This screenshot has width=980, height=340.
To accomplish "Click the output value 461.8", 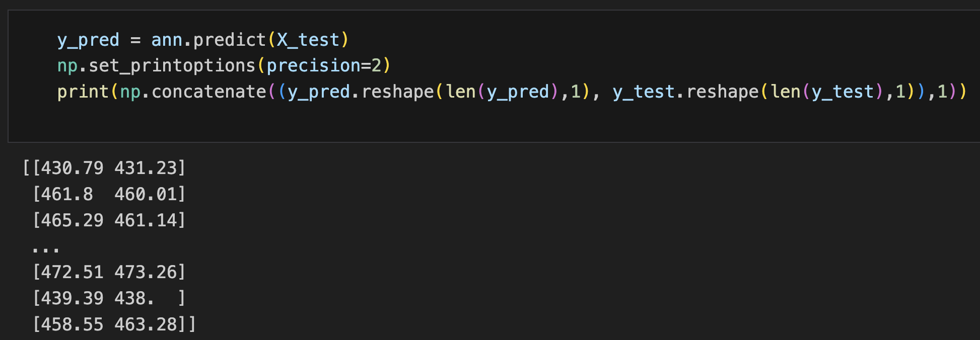I will 67,194.
